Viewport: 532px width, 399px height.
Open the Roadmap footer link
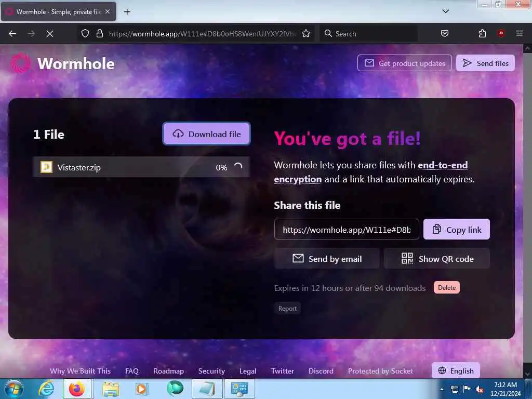(168, 371)
